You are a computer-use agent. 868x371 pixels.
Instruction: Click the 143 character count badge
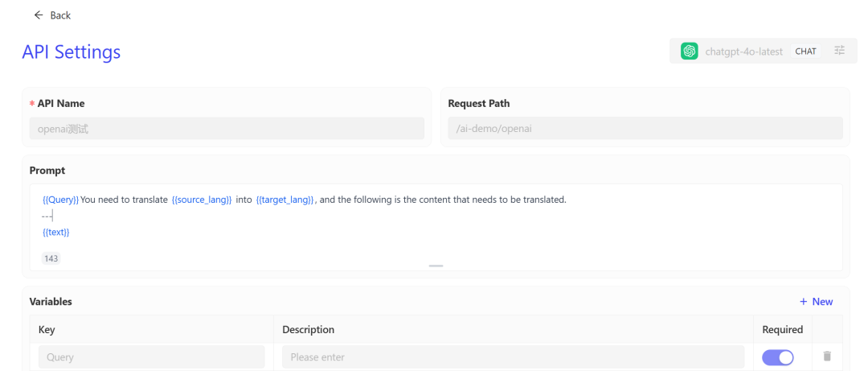pos(51,258)
